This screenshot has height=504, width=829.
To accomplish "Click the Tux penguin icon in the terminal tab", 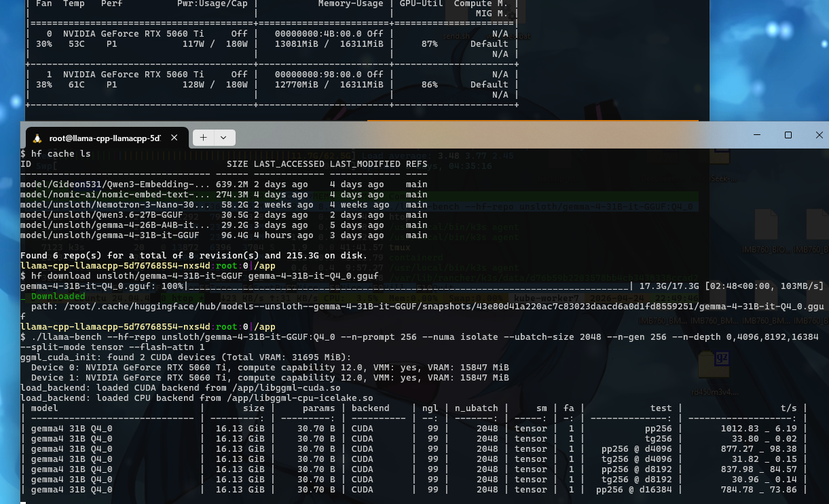I will pyautogui.click(x=37, y=138).
